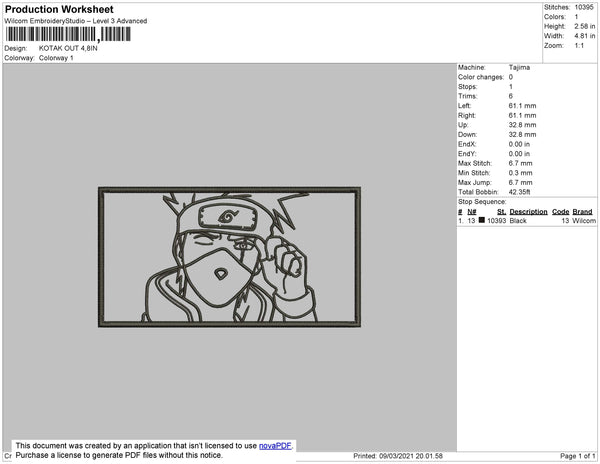Click the barcode under the worksheet title
The width and height of the screenshot is (600, 464).
[x=68, y=34]
